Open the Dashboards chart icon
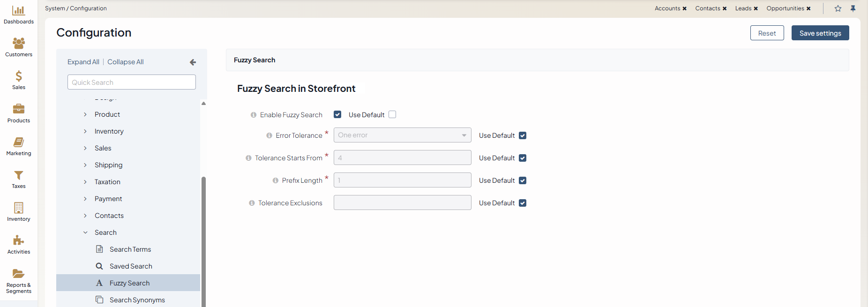This screenshot has width=868, height=307. [19, 10]
